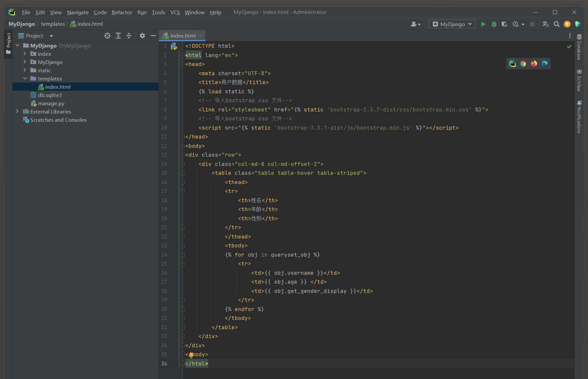Click the green inspection checkmark
The image size is (588, 379).
pos(569,47)
